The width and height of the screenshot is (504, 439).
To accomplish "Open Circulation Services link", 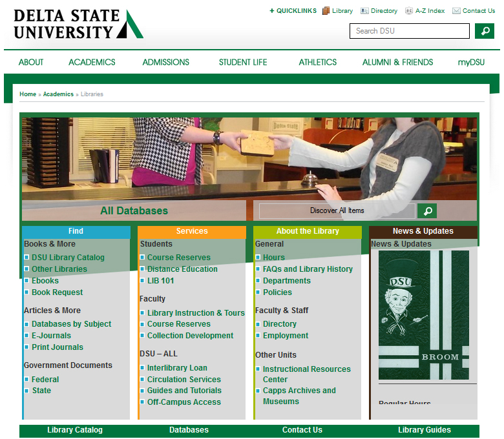I will pos(184,380).
